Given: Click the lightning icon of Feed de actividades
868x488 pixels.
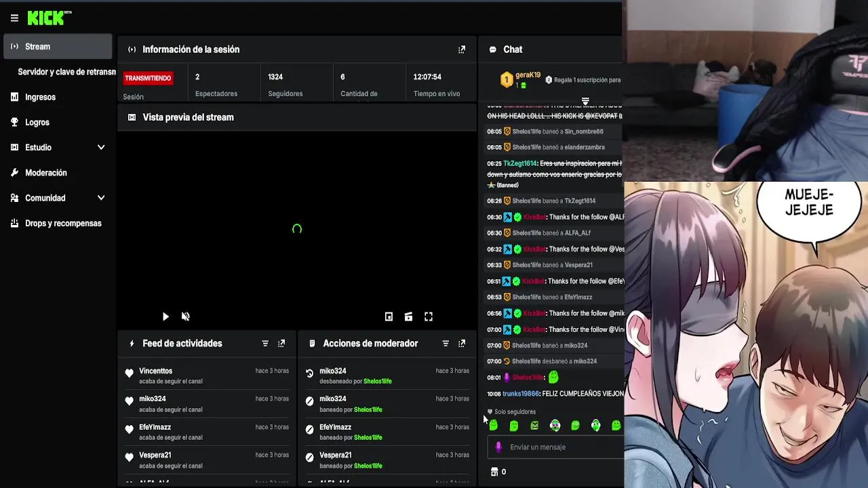Looking at the screenshot, I should coord(132,344).
